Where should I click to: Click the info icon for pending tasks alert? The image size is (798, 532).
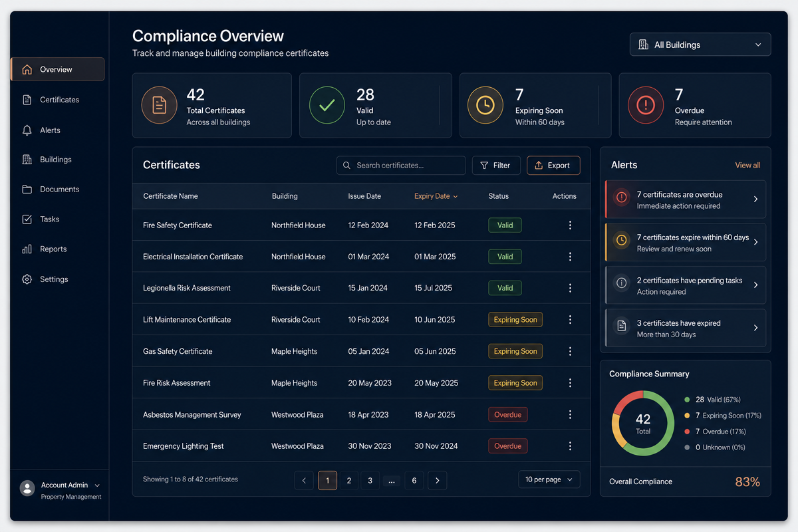pyautogui.click(x=622, y=283)
